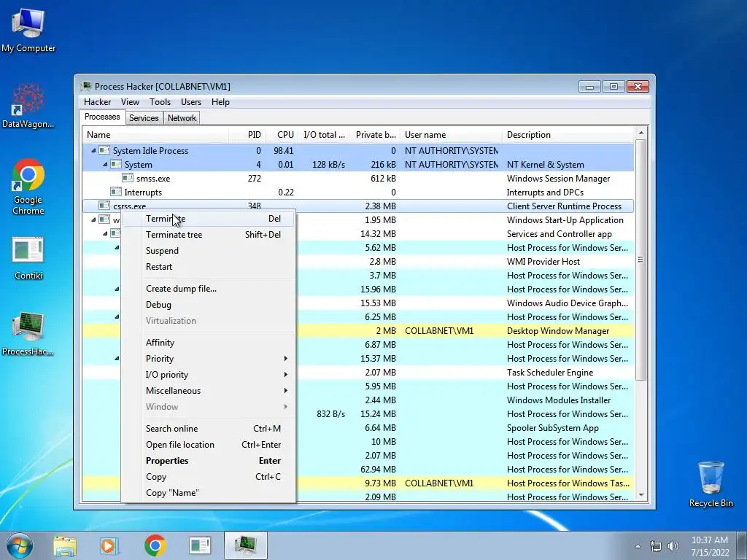The image size is (747, 560).
Task: Open My Computer desktop icon
Action: coord(28,30)
